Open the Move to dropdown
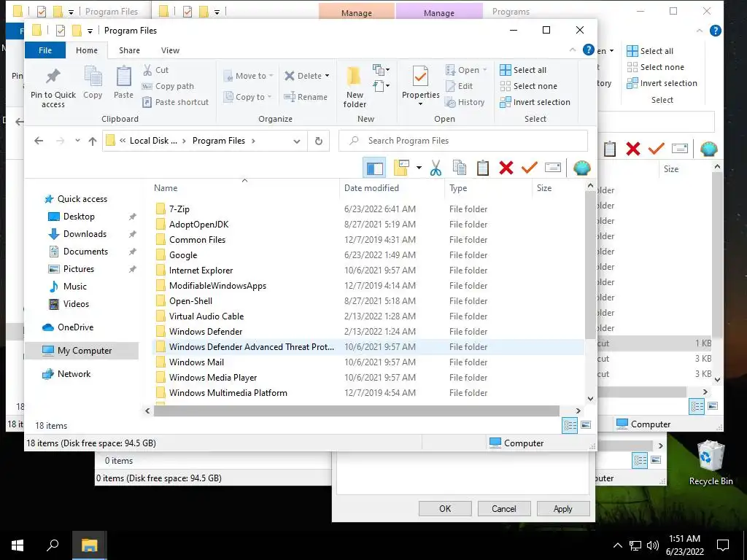The height and width of the screenshot is (560, 747). point(248,76)
